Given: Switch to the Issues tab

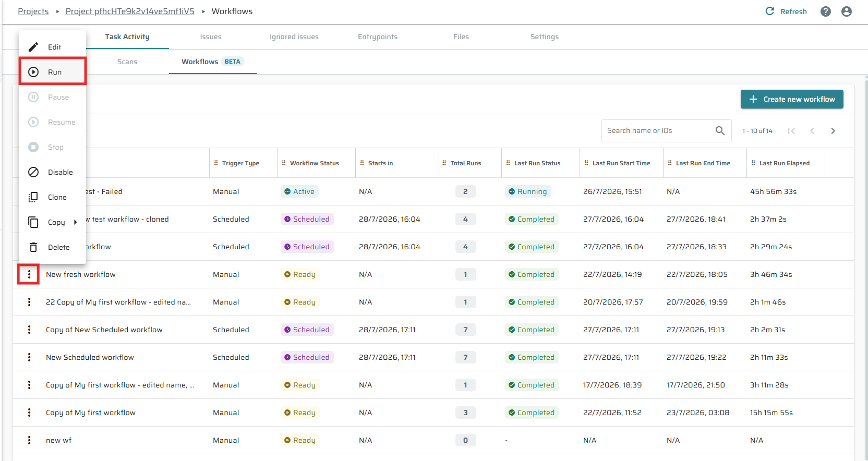Looking at the screenshot, I should pos(211,37).
